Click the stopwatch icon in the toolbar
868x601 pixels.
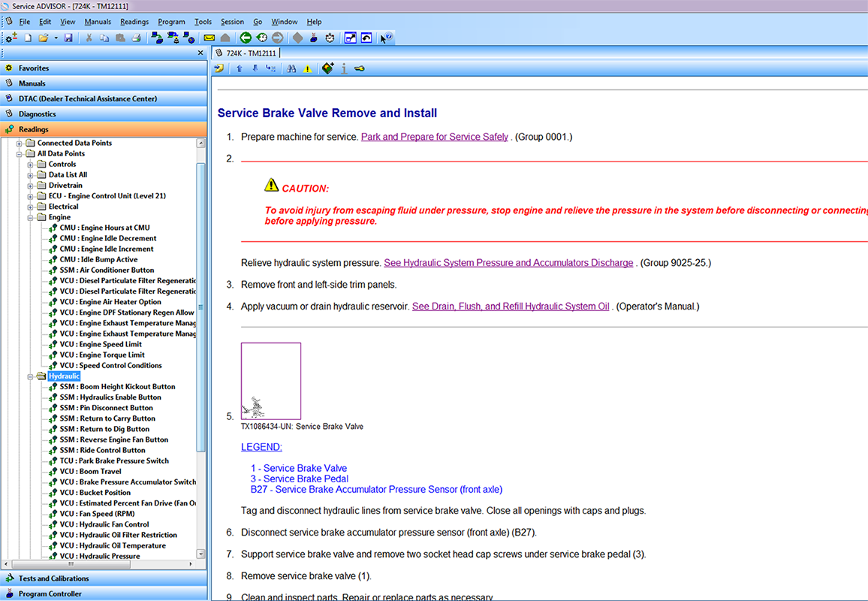coord(330,38)
